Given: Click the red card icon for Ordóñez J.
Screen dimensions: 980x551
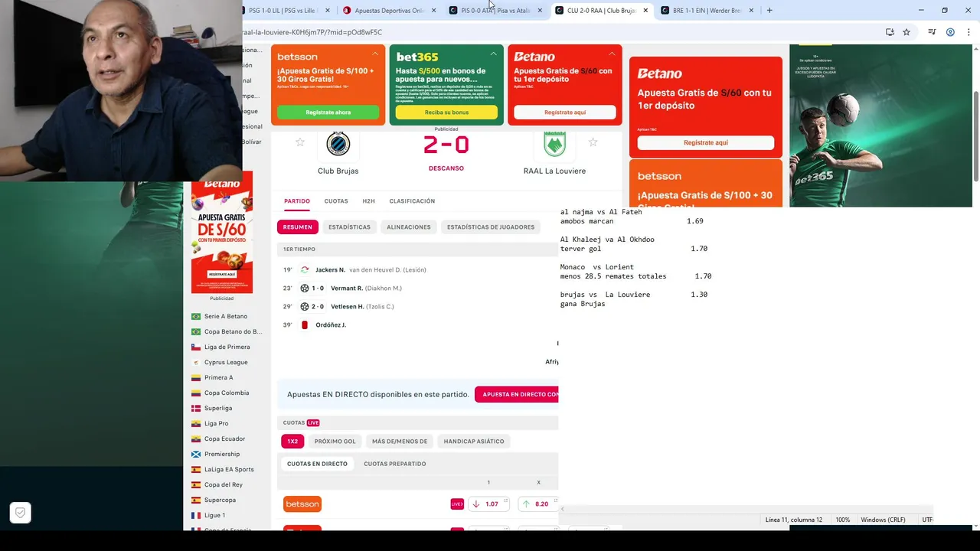Looking at the screenshot, I should pos(305,325).
